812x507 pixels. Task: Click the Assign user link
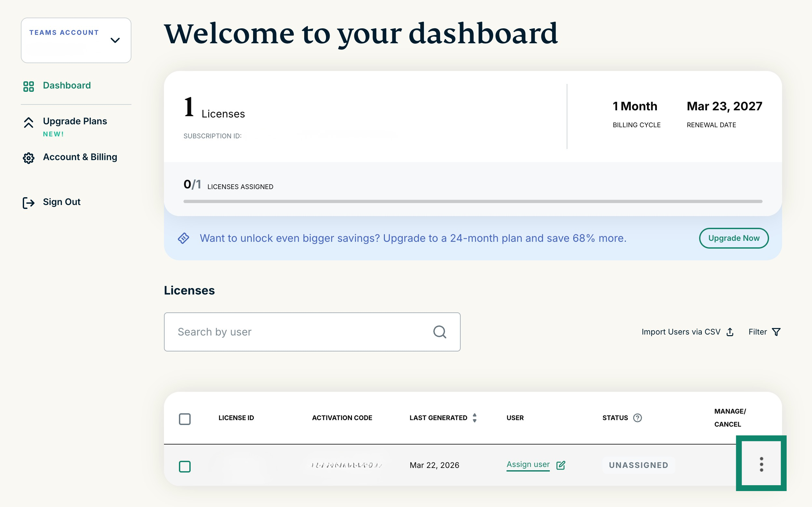528,464
